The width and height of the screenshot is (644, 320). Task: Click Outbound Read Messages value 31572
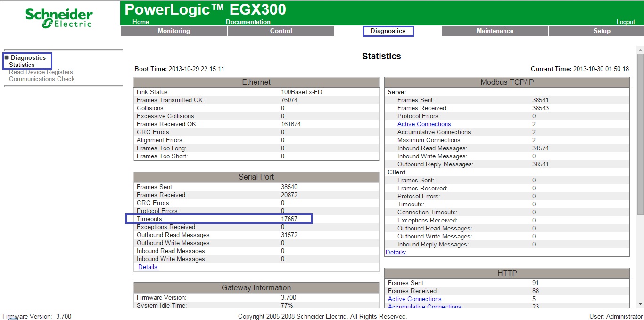click(289, 235)
